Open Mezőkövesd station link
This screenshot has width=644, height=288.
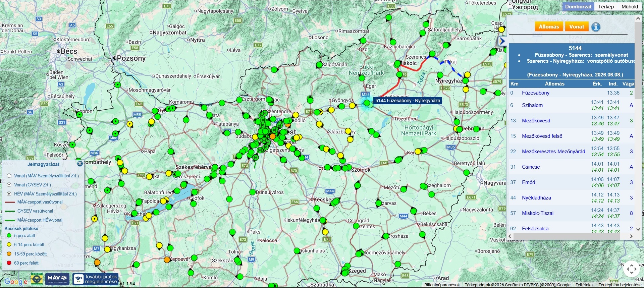tap(536, 121)
